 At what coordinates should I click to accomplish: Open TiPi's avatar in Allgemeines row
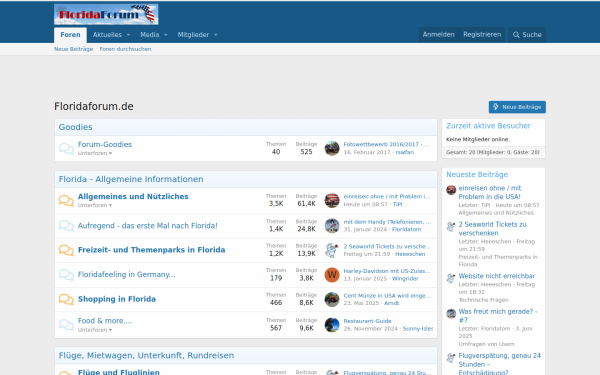[332, 201]
